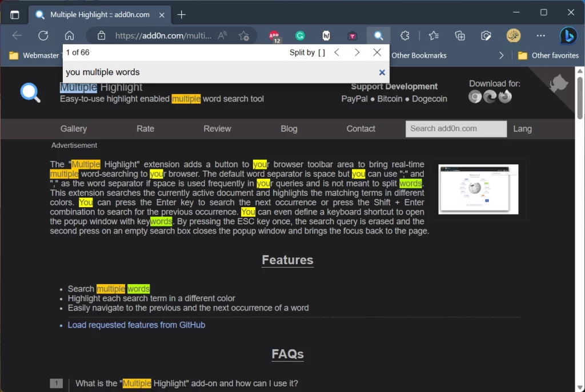
Task: Click the add0n magnifier site logo
Action: (x=30, y=93)
